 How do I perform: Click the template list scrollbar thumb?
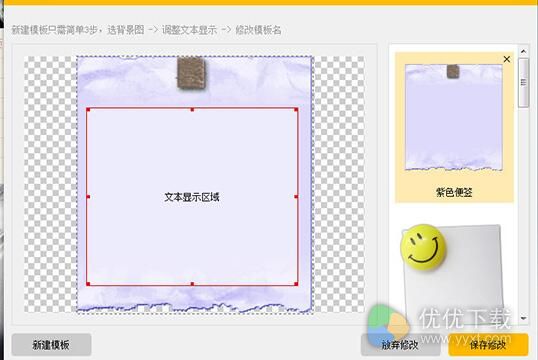pyautogui.click(x=523, y=82)
